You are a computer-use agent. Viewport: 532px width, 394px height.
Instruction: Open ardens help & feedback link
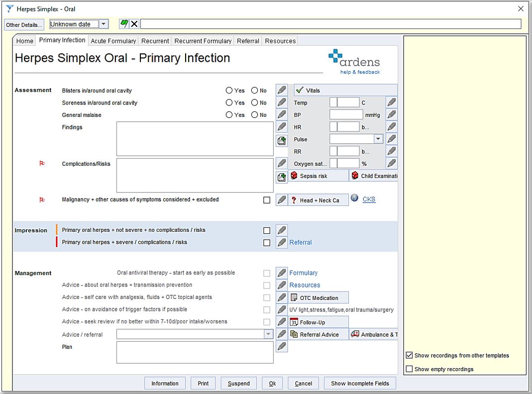tap(360, 72)
